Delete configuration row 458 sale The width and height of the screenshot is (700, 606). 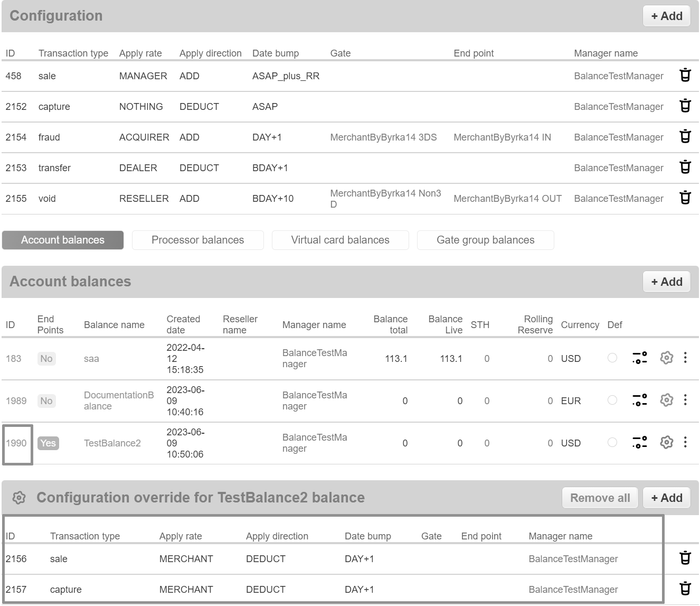click(x=685, y=76)
